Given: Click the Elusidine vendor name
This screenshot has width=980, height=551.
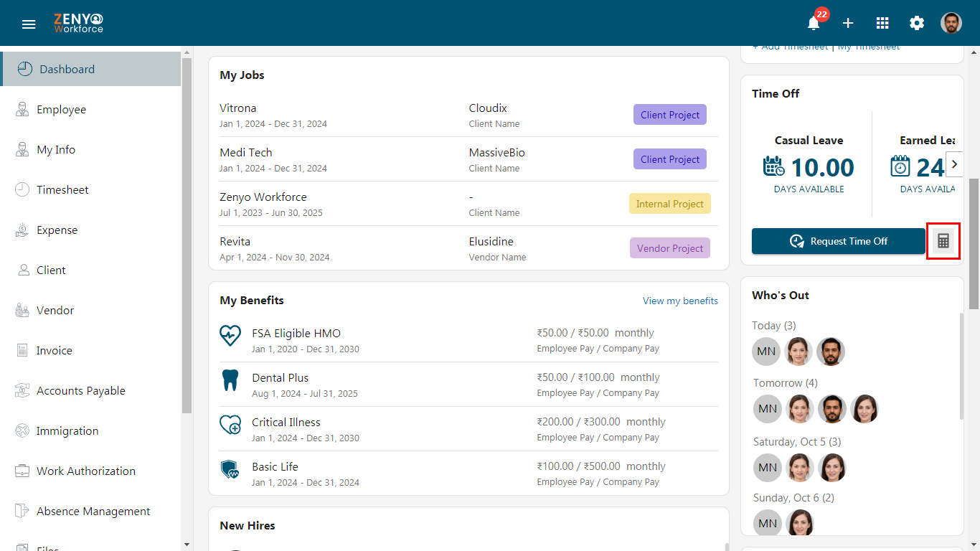Looking at the screenshot, I should (491, 242).
